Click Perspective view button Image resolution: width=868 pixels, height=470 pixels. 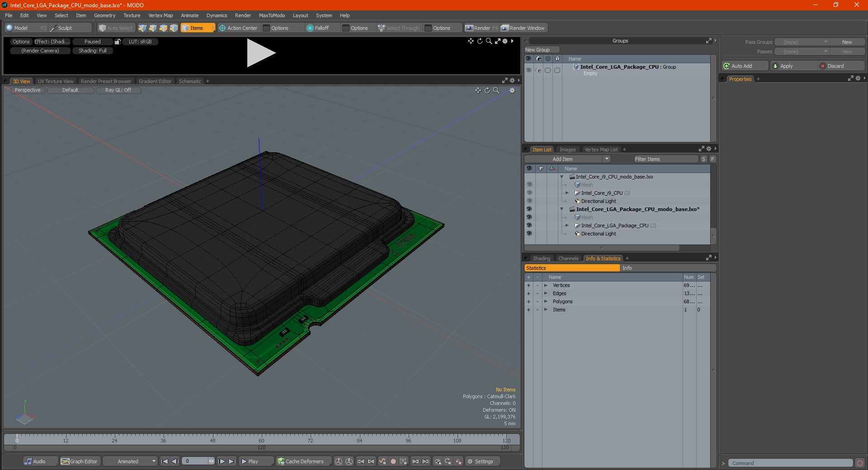[28, 90]
